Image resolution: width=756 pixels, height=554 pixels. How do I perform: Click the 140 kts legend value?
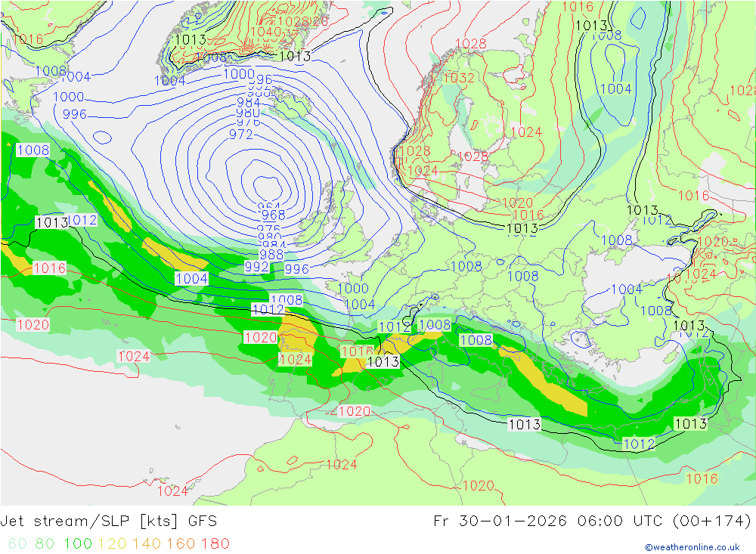click(147, 544)
